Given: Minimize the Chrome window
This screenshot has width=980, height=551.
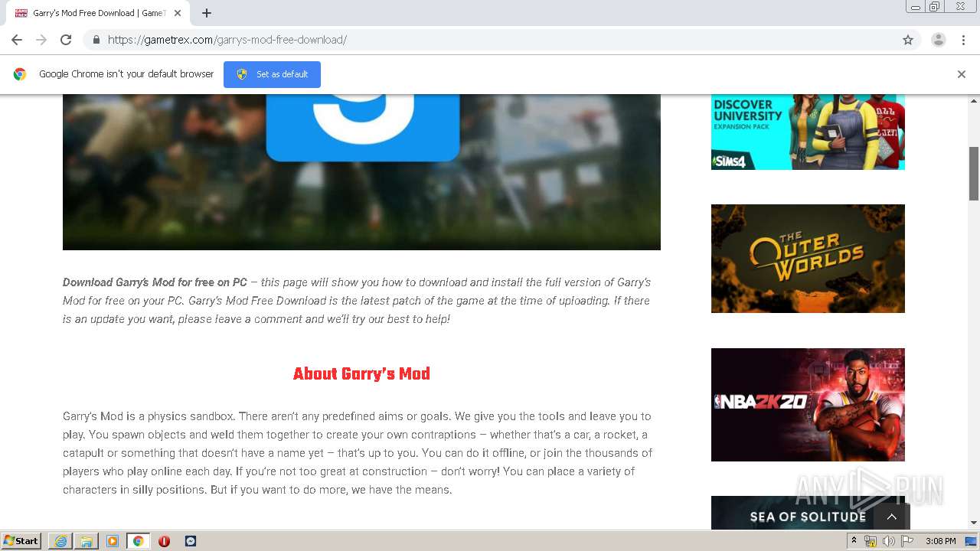Looking at the screenshot, I should click(x=915, y=7).
